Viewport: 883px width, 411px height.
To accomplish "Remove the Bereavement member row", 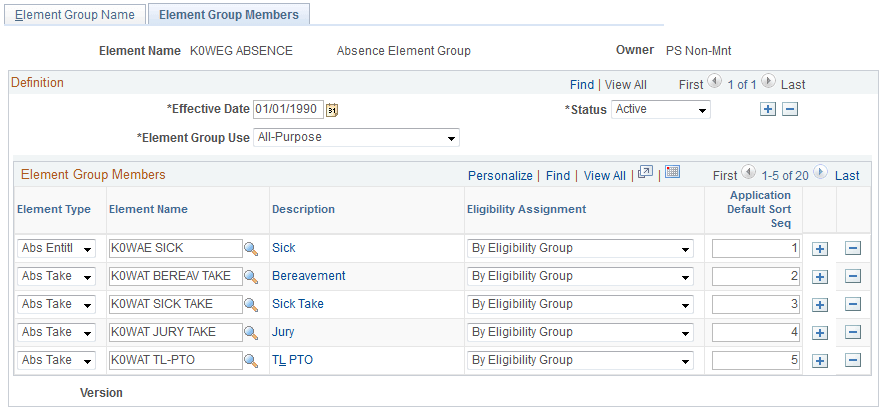I will pos(853,276).
